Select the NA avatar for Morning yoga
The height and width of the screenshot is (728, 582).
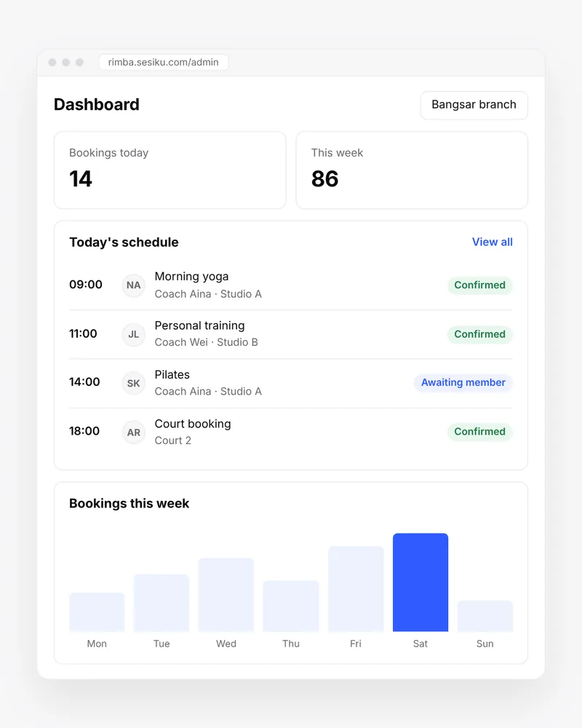(134, 285)
